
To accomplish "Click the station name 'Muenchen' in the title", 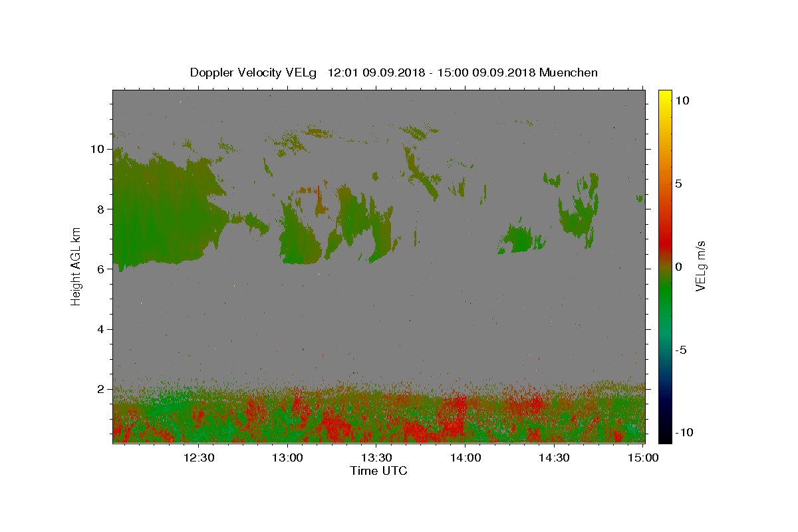I will click(569, 72).
